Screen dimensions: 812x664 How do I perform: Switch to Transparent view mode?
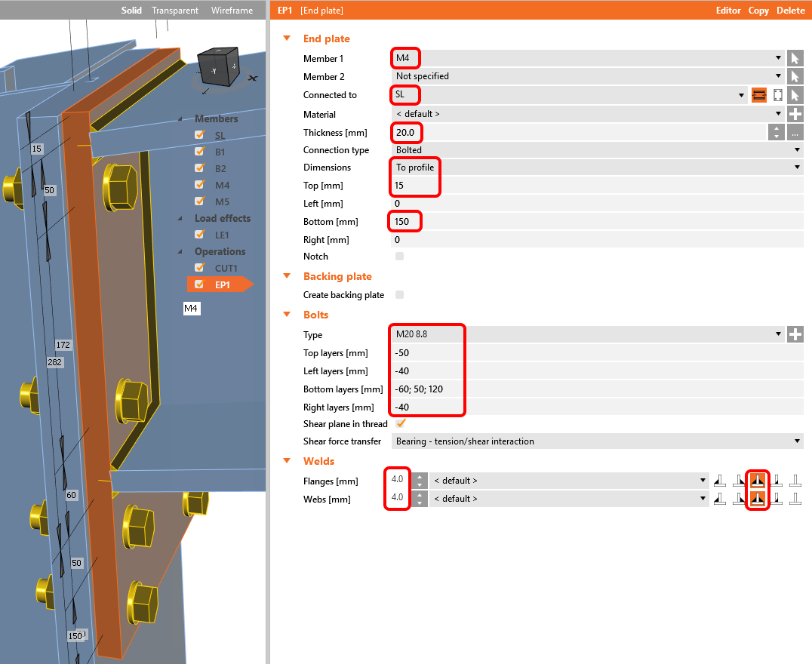[175, 11]
